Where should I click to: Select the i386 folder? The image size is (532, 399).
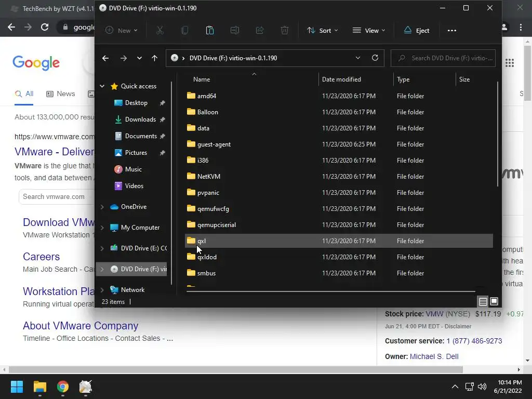(x=339, y=161)
